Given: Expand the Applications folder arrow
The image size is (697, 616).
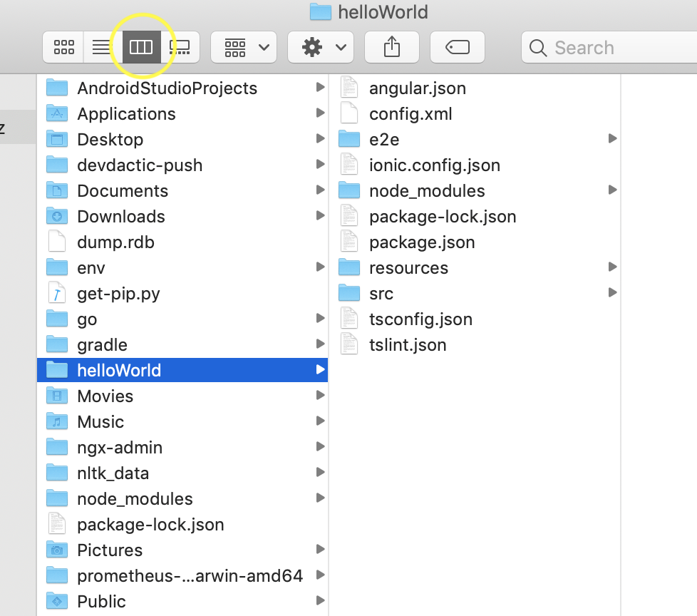Looking at the screenshot, I should coord(320,113).
